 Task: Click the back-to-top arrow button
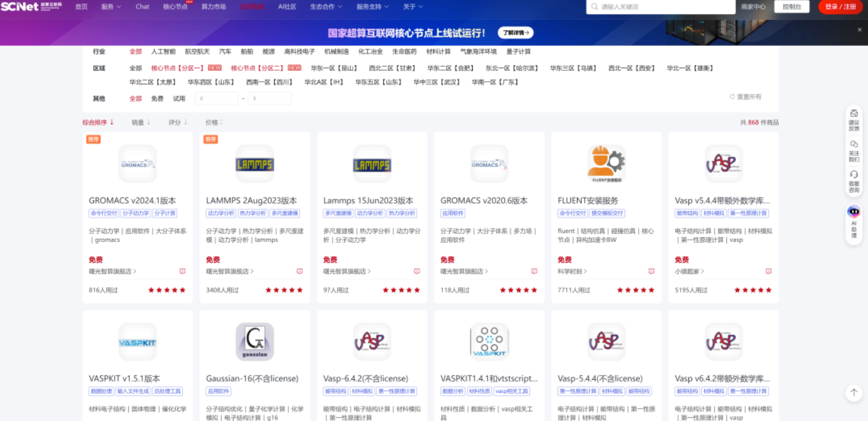[x=854, y=392]
